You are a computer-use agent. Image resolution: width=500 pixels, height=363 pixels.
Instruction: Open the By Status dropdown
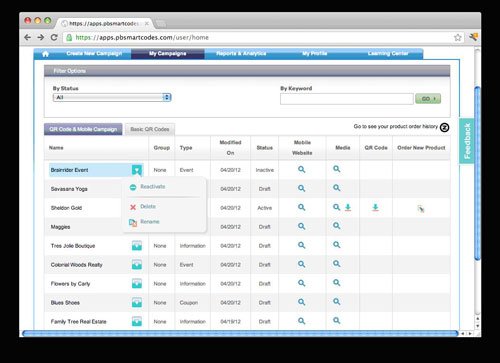tap(112, 97)
